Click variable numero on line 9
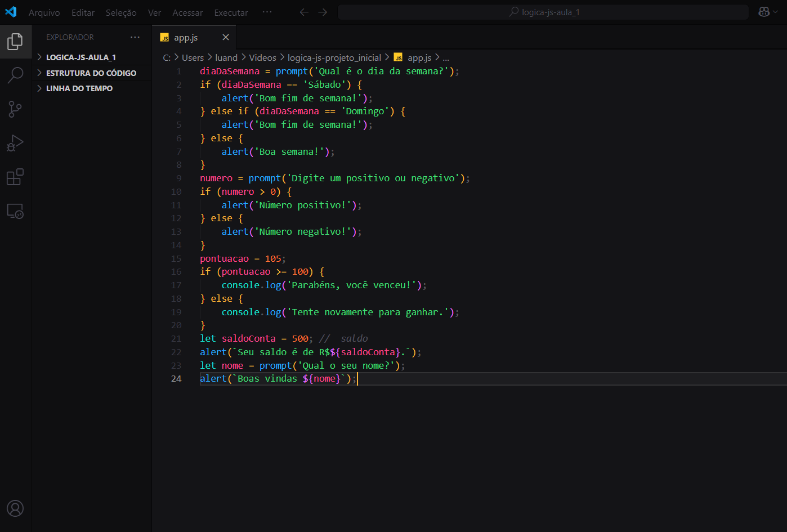Screen dimensions: 787x532 coord(216,178)
